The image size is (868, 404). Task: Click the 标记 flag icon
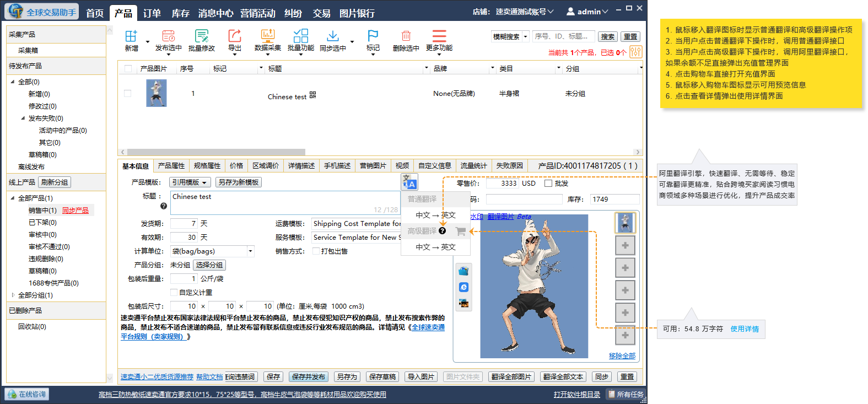coord(373,36)
